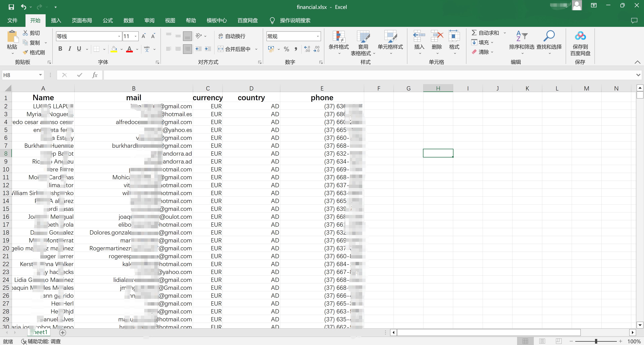
Task: Open the font name dropdown (等线)
Action: coord(119,36)
